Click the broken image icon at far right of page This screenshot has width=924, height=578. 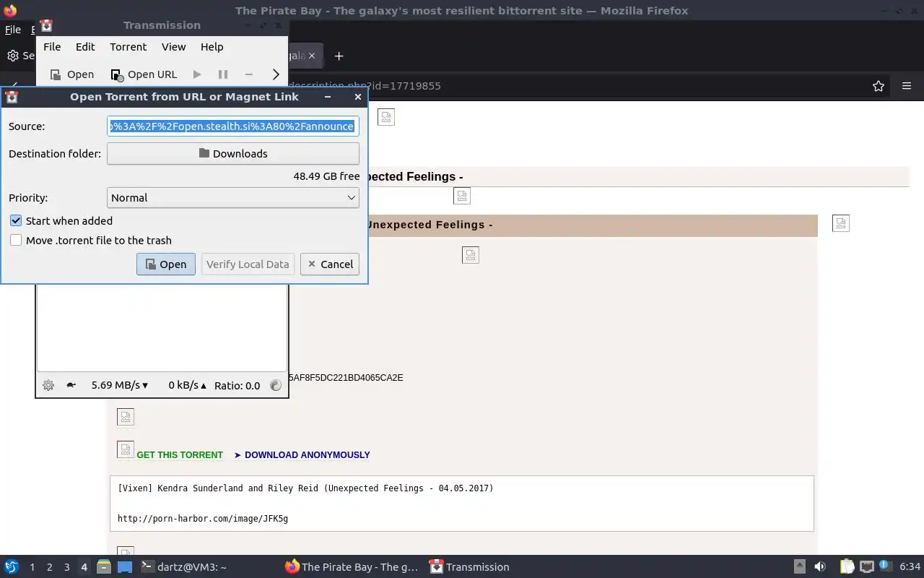pyautogui.click(x=841, y=223)
